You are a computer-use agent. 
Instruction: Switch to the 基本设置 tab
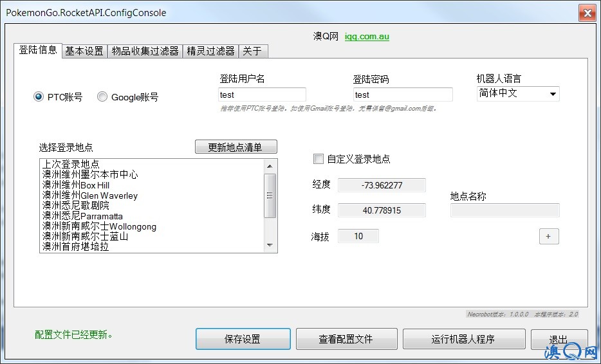click(x=84, y=51)
